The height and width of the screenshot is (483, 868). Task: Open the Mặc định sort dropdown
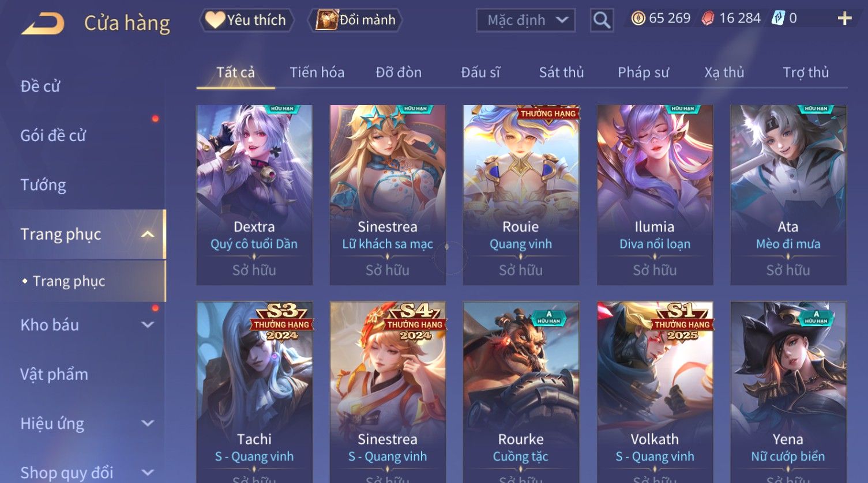pos(525,21)
